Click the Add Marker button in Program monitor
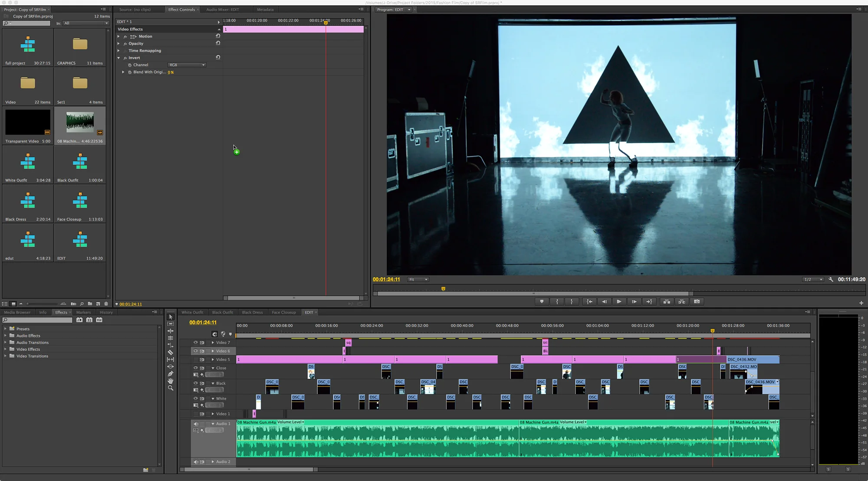This screenshot has width=868, height=481. click(542, 301)
